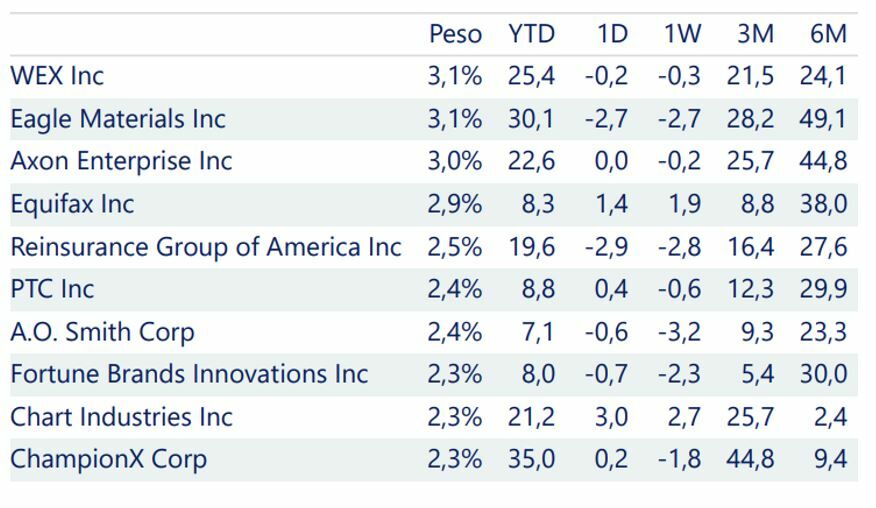The height and width of the screenshot is (508, 876).
Task: Click the Peso column header
Action: [x=455, y=34]
